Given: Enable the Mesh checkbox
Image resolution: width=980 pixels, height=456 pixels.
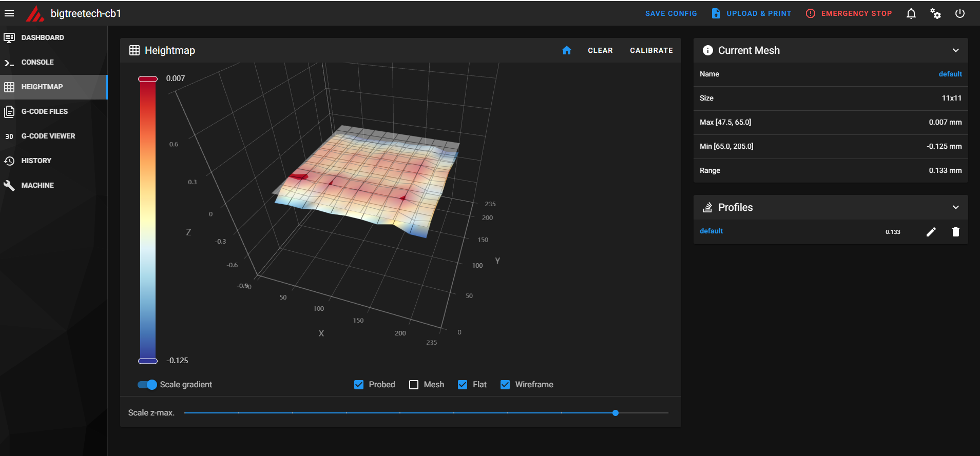Looking at the screenshot, I should (x=414, y=385).
